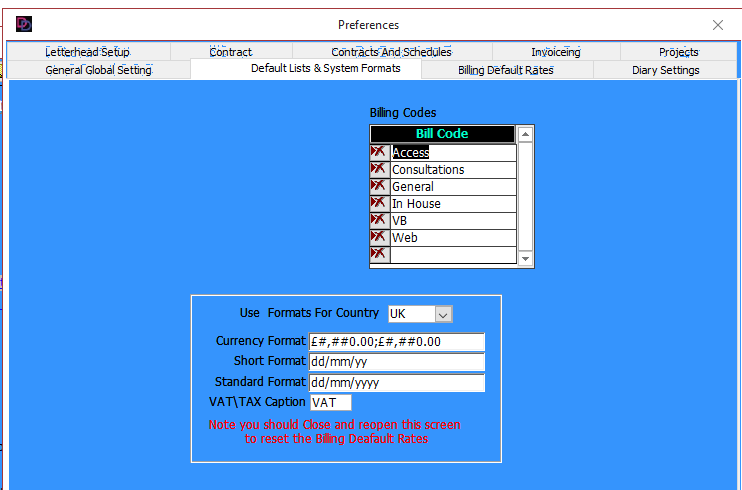Click delete icon beside Access bill code

[380, 152]
